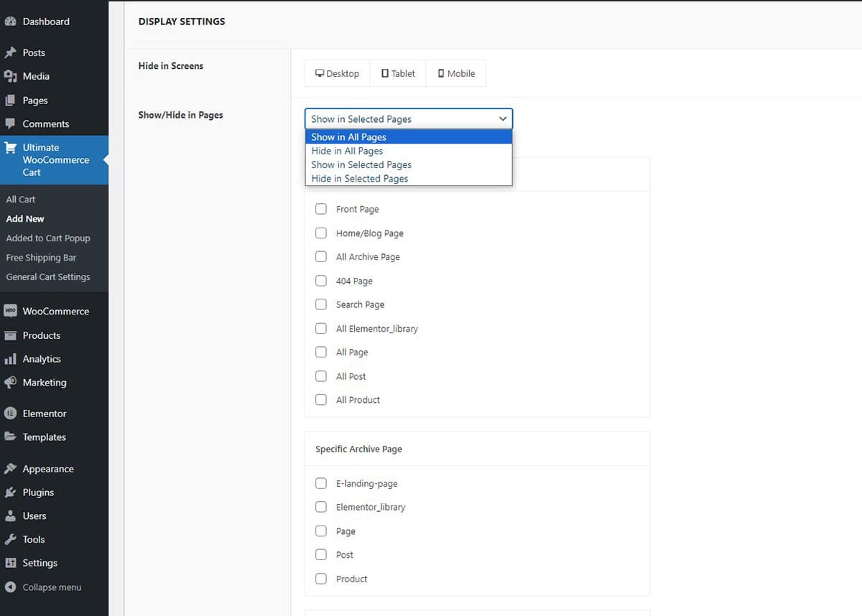
Task: Click the Collapse menu arrow icon
Action: (10, 587)
